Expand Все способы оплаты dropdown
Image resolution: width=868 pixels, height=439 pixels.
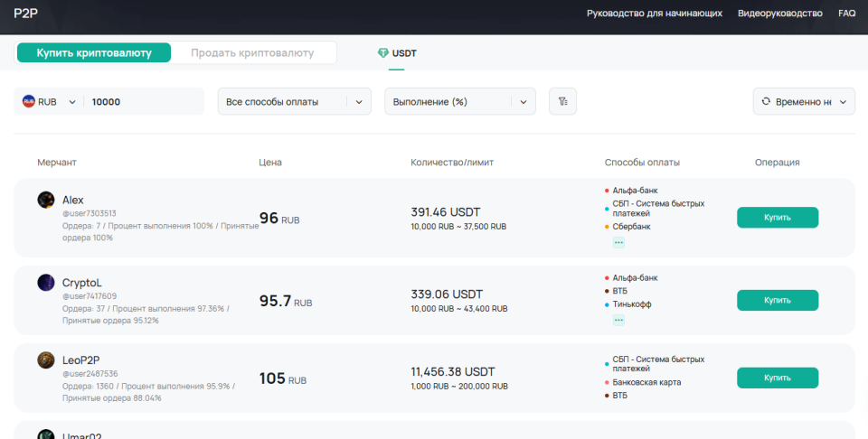pos(295,102)
